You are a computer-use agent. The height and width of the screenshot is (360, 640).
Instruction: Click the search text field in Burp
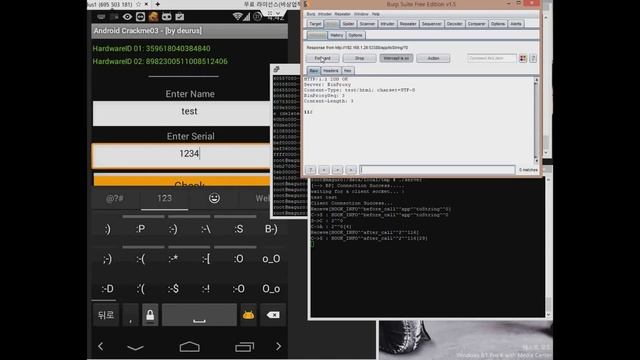click(x=437, y=169)
